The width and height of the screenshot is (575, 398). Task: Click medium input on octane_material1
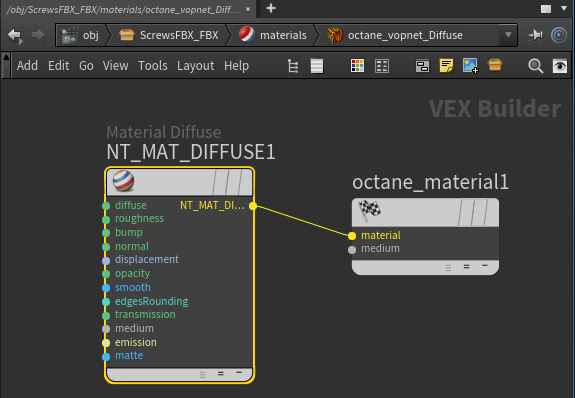point(352,250)
